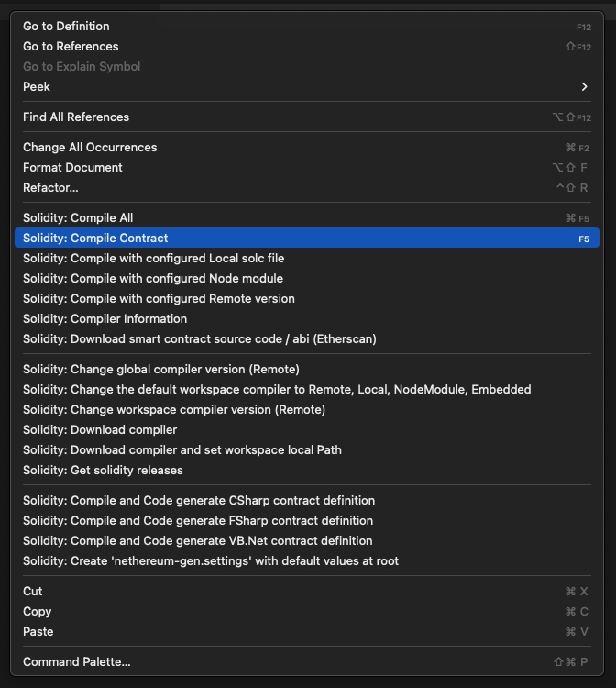
Task: Select Create 'nethereum-gen.settings' at root
Action: point(307,560)
